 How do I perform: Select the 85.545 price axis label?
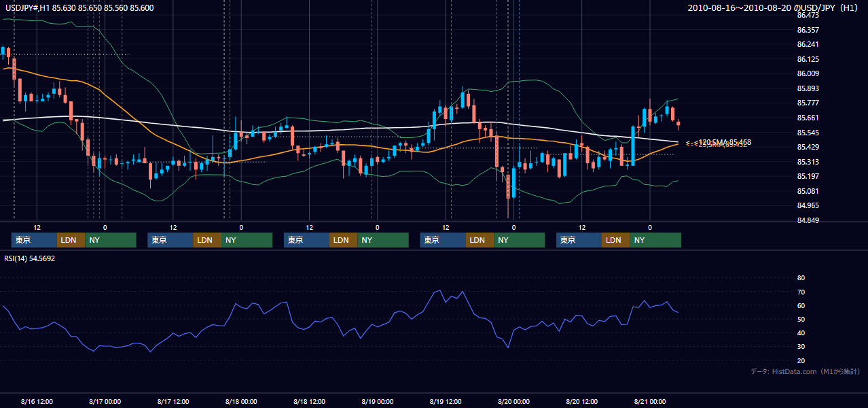(808, 133)
